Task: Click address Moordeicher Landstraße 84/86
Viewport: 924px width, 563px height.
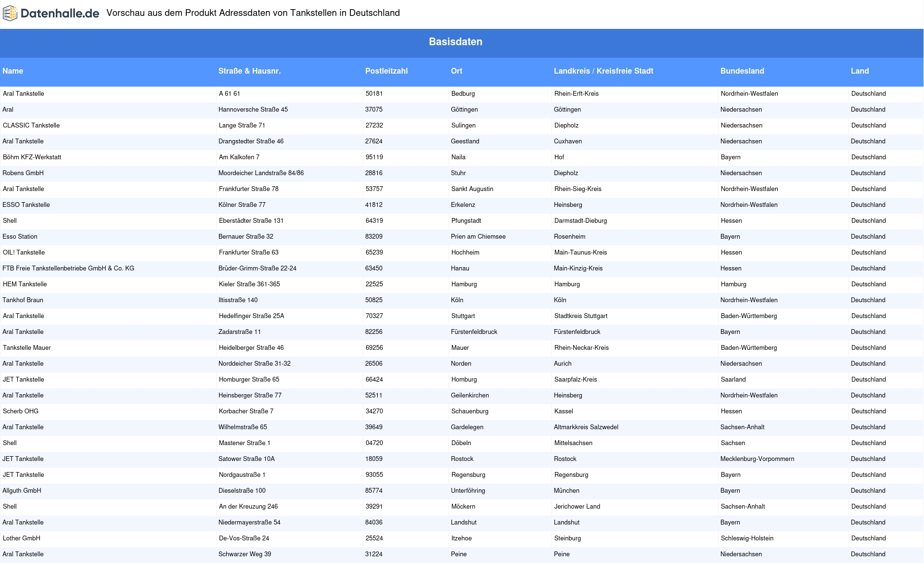Action: coord(261,173)
